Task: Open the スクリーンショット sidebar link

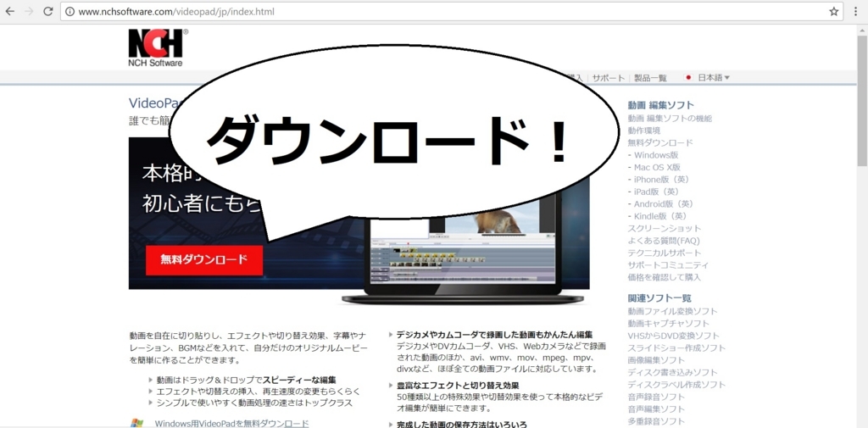Action: pos(665,228)
